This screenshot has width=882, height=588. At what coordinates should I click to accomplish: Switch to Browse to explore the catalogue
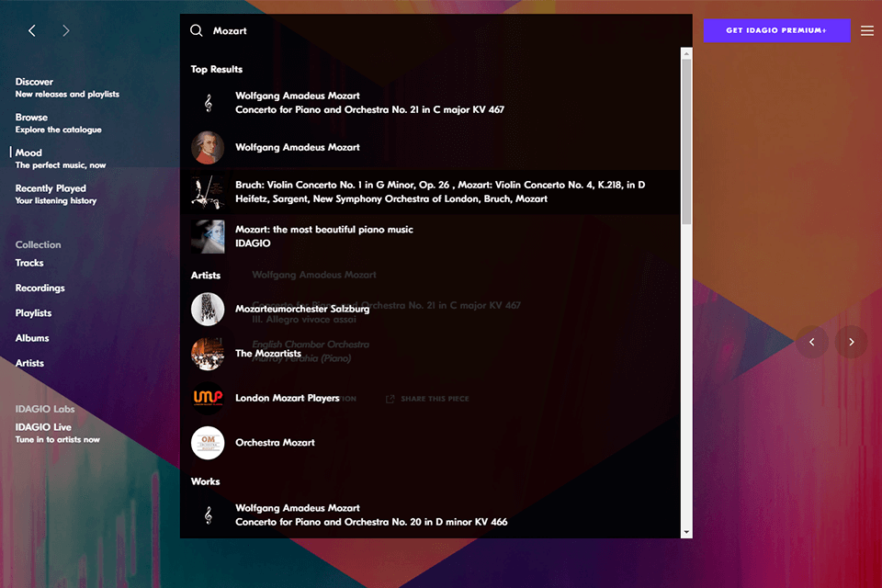click(x=35, y=117)
